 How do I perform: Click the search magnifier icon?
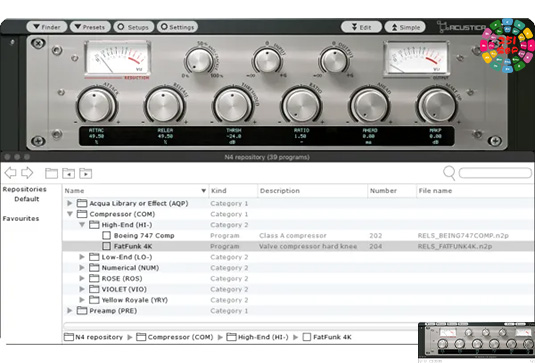(x=449, y=173)
